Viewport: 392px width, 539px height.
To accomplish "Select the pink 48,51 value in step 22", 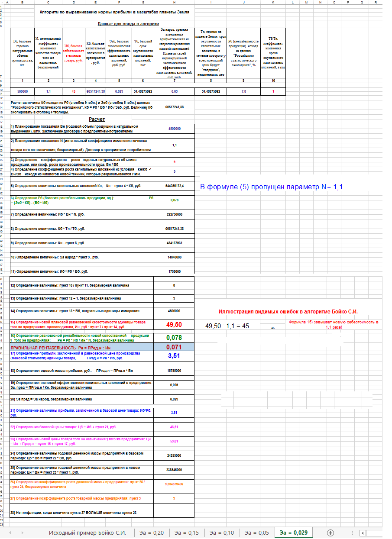I will (174, 427).
